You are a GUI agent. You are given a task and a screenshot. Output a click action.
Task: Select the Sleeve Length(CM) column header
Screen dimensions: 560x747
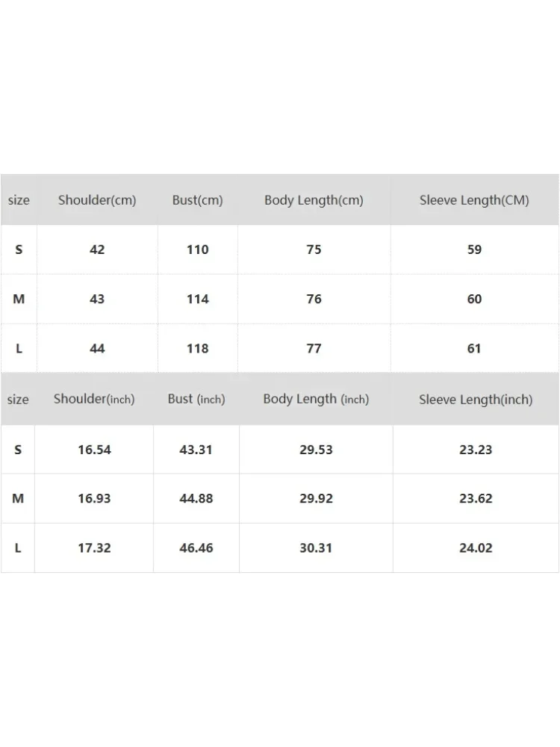tap(474, 200)
